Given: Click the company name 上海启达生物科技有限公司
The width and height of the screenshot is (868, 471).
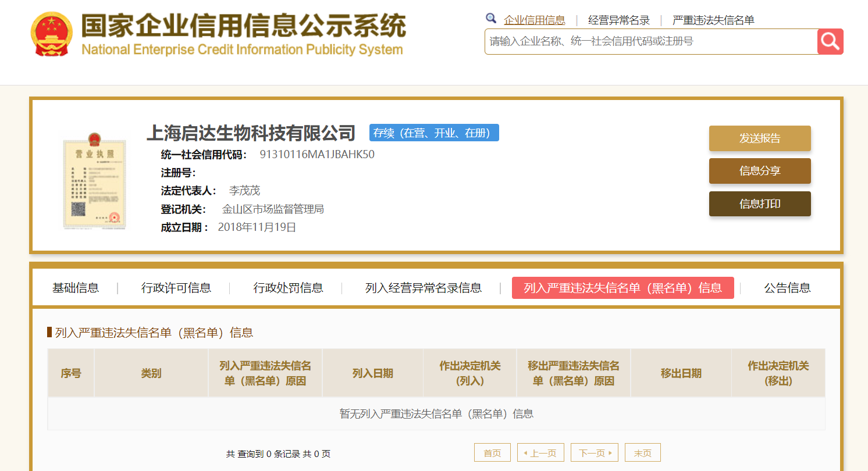Looking at the screenshot, I should coord(251,133).
